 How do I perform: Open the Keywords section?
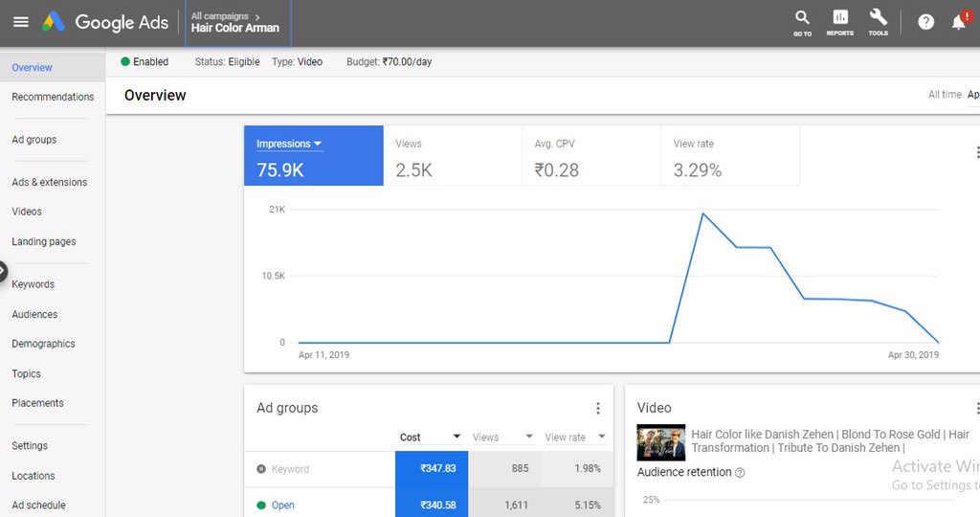33,284
